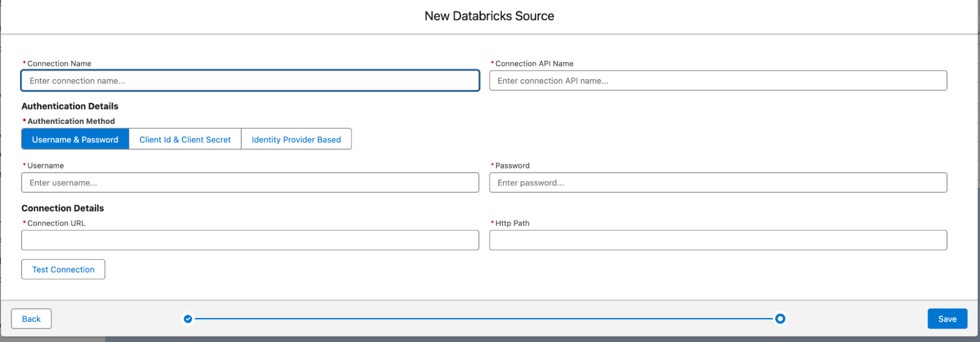Click the current step circle indicator

[780, 319]
